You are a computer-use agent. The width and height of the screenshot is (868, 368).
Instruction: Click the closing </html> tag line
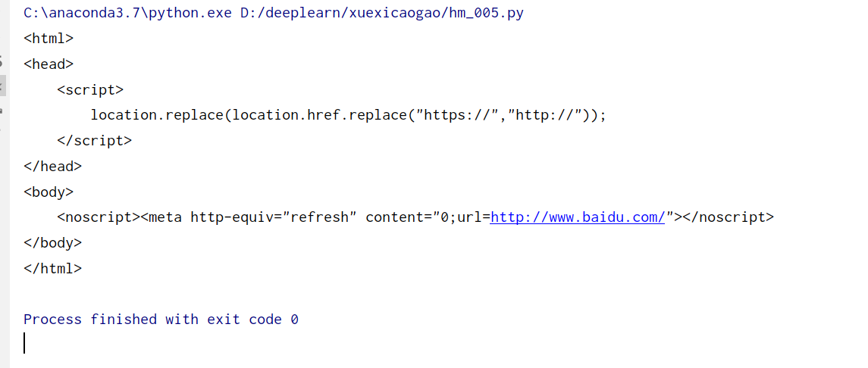[x=52, y=269]
